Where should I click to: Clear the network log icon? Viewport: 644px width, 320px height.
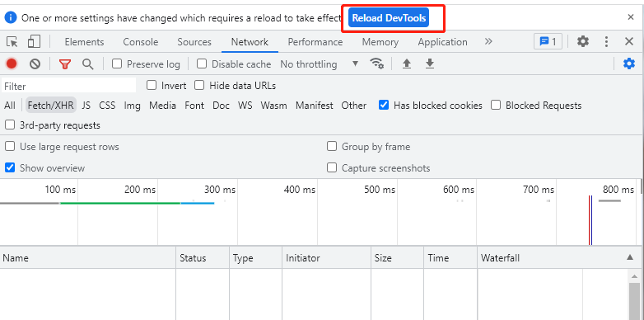[x=35, y=64]
